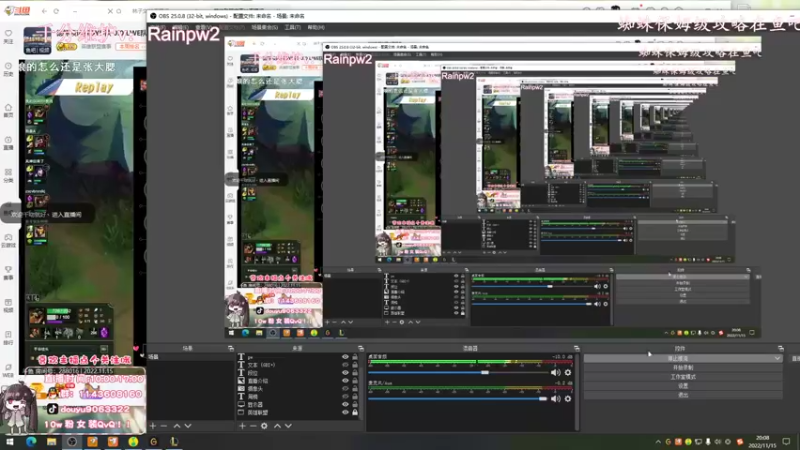Open Scene Collection menu in OBS
Image resolution: width=800 pixels, height=450 pixels.
click(265, 28)
